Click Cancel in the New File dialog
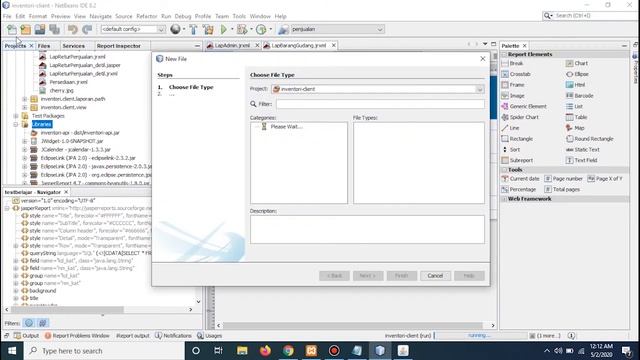The image size is (640, 360). (x=435, y=276)
